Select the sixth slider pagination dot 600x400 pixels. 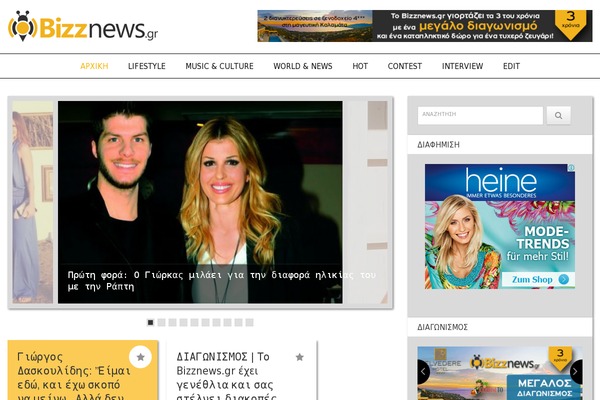[205, 323]
